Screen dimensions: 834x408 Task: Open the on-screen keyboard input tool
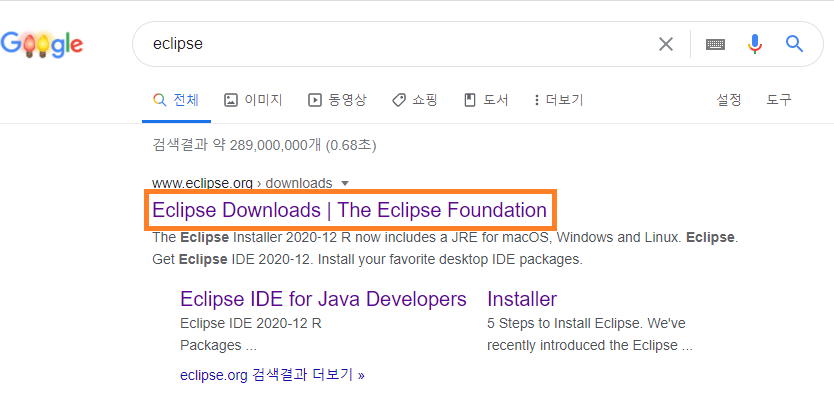[x=715, y=44]
